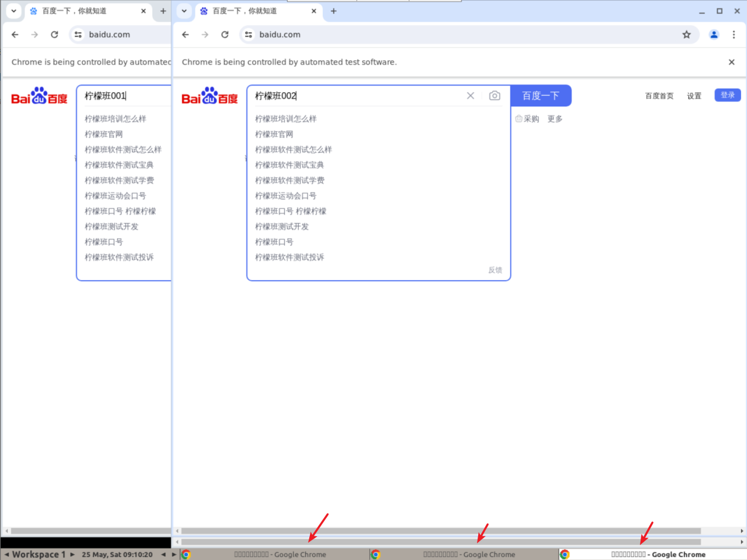Image resolution: width=747 pixels, height=560 pixels.
Task: Click the Baidu logo in the right window
Action: coord(209,96)
